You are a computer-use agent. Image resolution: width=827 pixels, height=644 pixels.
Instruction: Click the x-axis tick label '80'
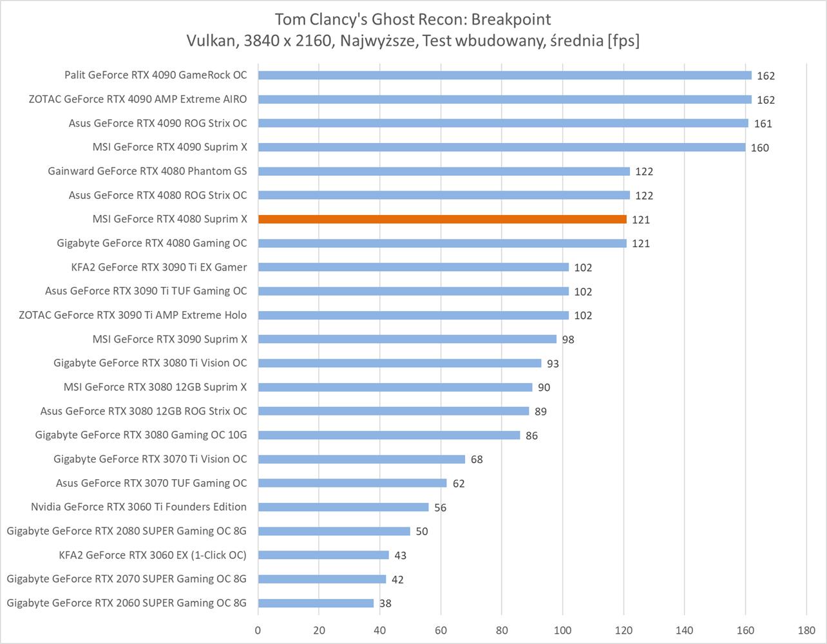coord(502,630)
